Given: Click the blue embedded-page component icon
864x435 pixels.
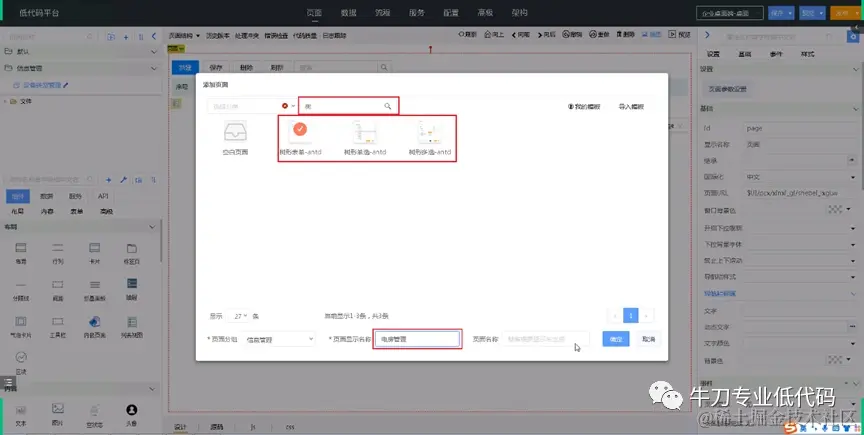Looking at the screenshot, I should pyautogui.click(x=94, y=321).
